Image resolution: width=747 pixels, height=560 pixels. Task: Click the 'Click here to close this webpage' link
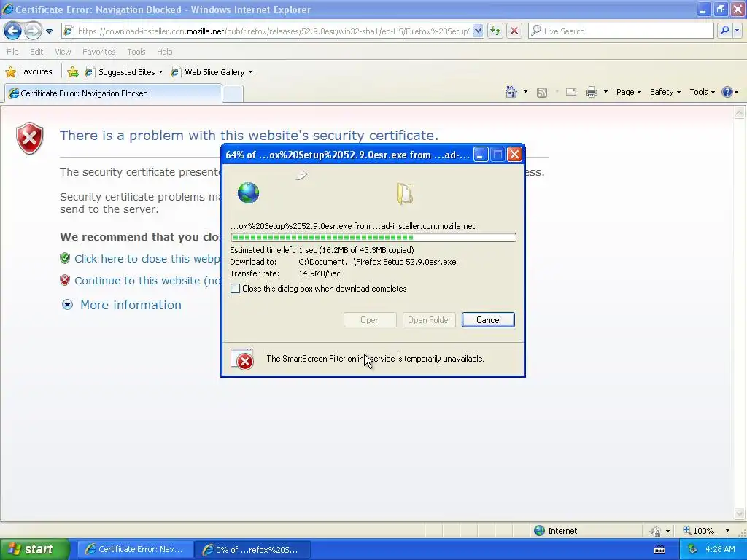pos(147,259)
